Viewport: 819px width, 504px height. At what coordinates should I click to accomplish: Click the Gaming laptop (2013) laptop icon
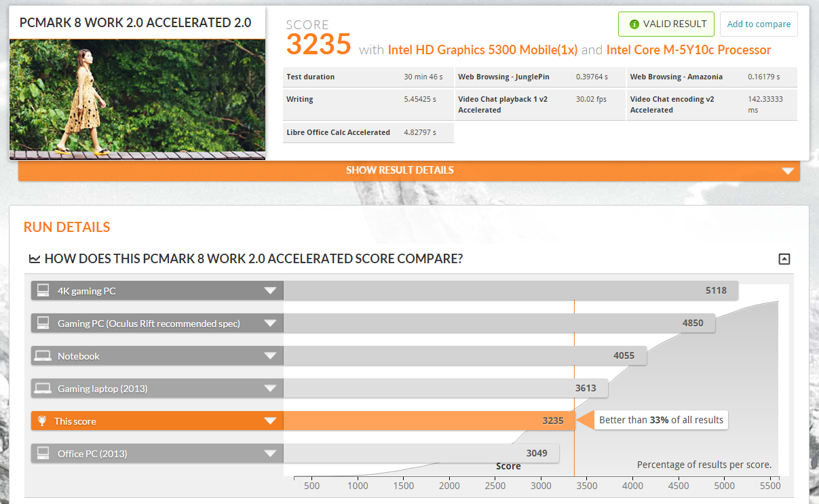pyautogui.click(x=43, y=388)
